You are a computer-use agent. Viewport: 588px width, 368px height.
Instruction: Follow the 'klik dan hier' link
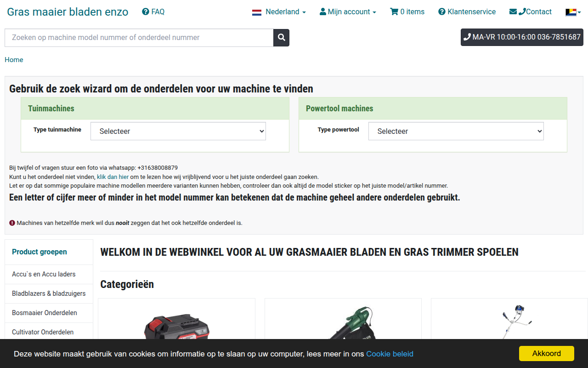tap(113, 177)
